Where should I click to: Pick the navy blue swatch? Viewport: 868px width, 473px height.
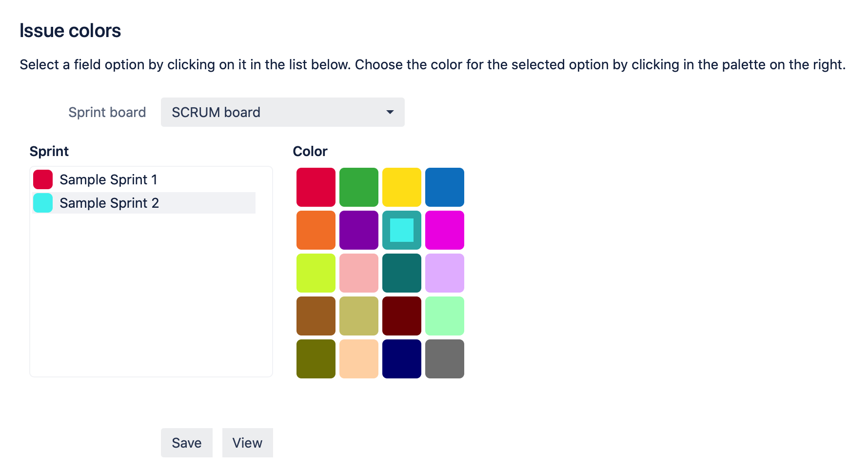pyautogui.click(x=402, y=359)
